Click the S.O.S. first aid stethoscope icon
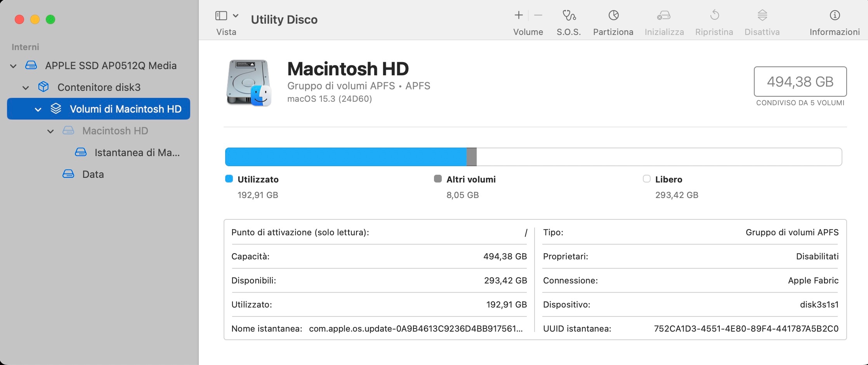Screen dimensions: 868x365 point(569,16)
